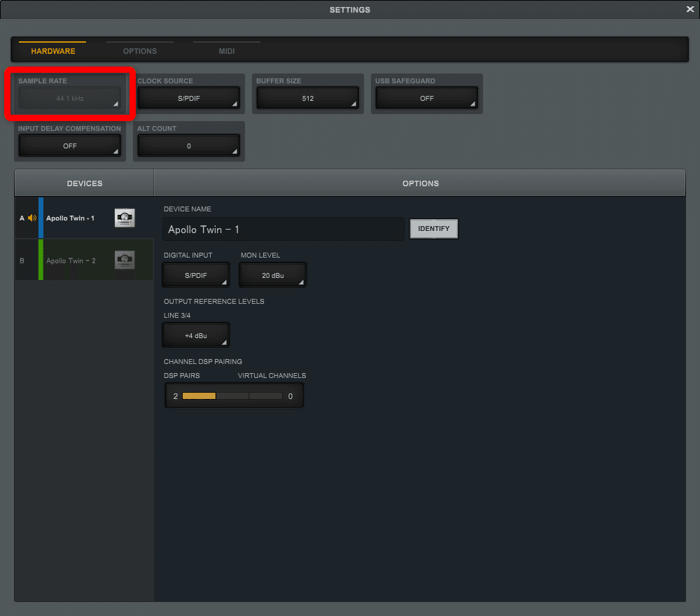Screen dimensions: 700x616
Task: Click the device letter A label
Action: click(x=22, y=218)
